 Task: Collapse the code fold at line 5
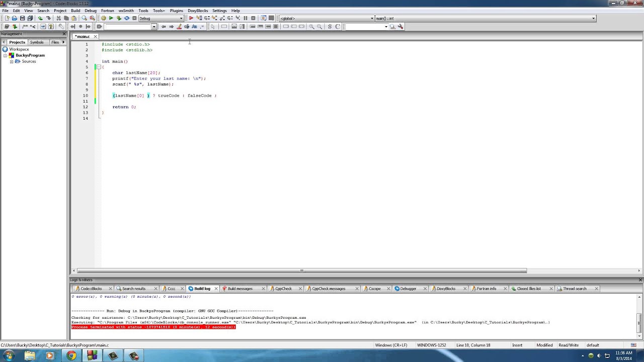click(99, 67)
